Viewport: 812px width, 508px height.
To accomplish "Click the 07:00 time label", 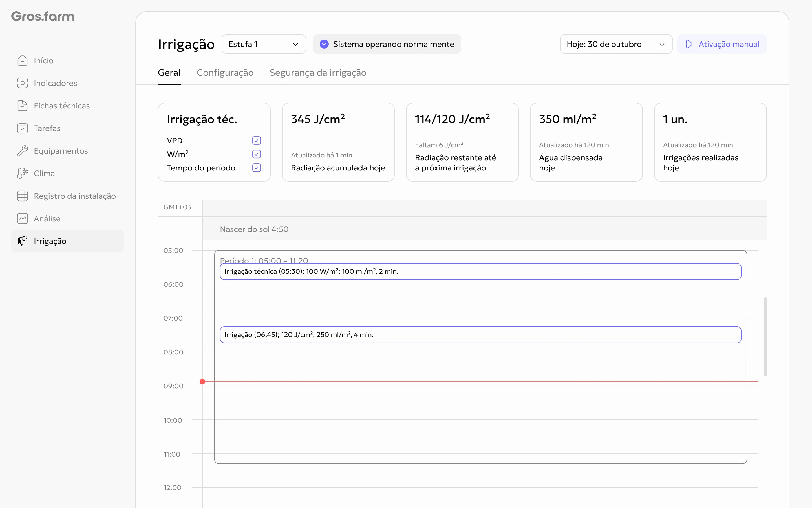I will coord(173,318).
